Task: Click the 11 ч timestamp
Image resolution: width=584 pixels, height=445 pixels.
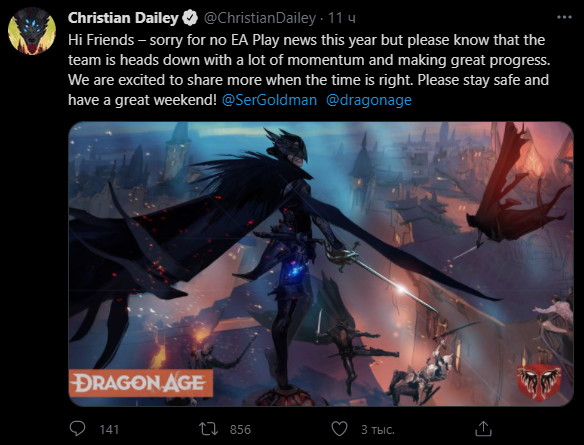Action: pos(342,18)
